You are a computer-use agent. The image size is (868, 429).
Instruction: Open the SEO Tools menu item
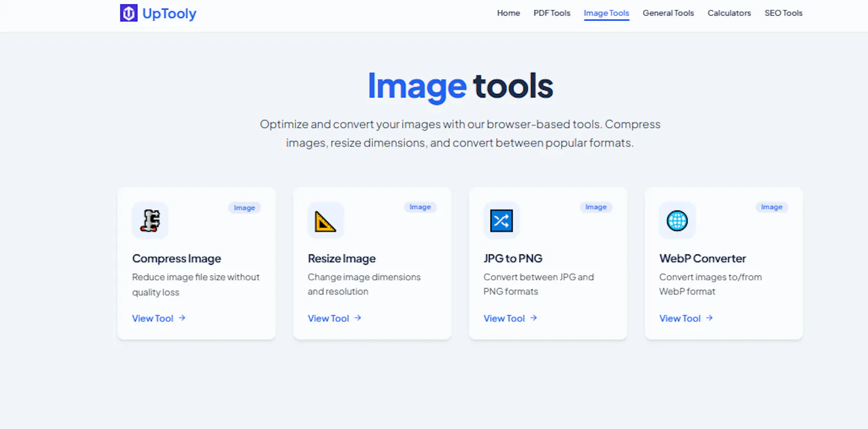[x=783, y=13]
